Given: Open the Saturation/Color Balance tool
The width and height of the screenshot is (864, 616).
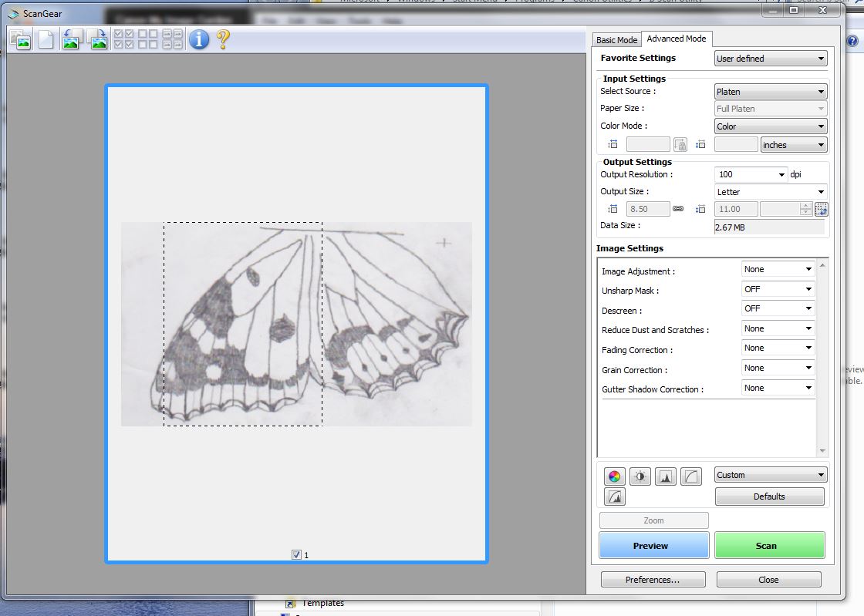Looking at the screenshot, I should [x=614, y=476].
